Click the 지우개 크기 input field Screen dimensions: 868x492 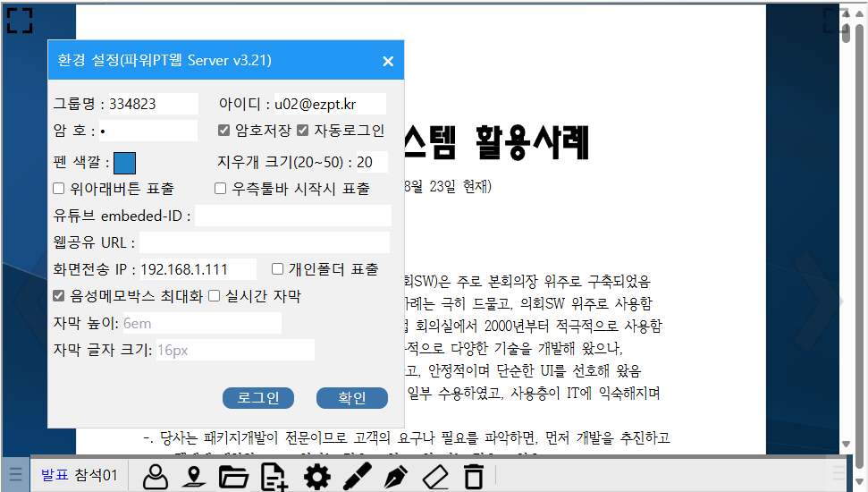click(372, 162)
